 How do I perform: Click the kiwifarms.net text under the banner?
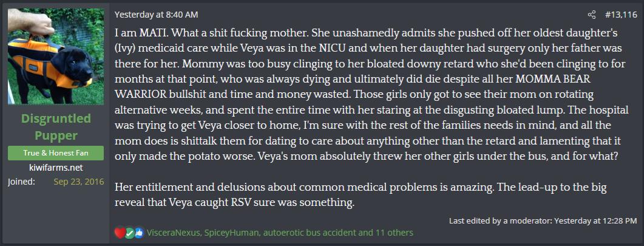56,168
